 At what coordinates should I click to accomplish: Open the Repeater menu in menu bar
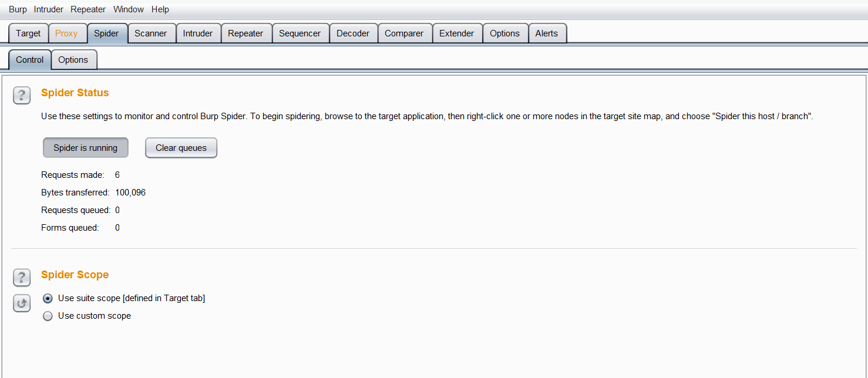coord(88,9)
